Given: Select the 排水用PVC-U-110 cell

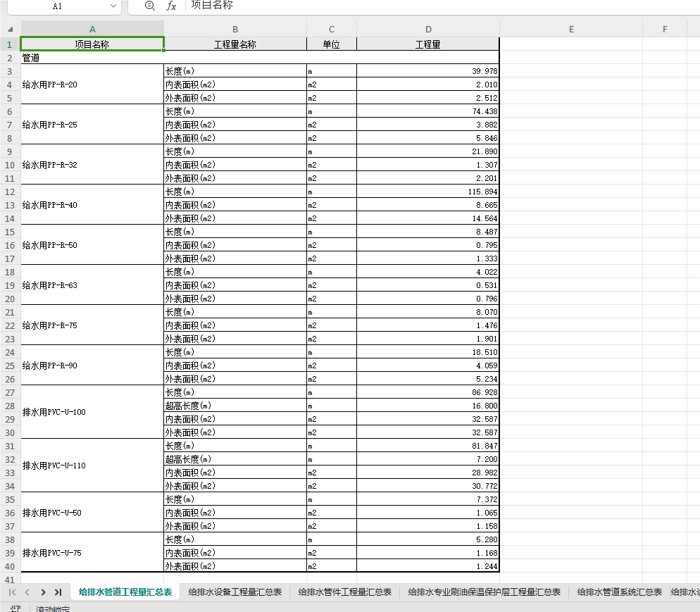Looking at the screenshot, I should point(92,466).
